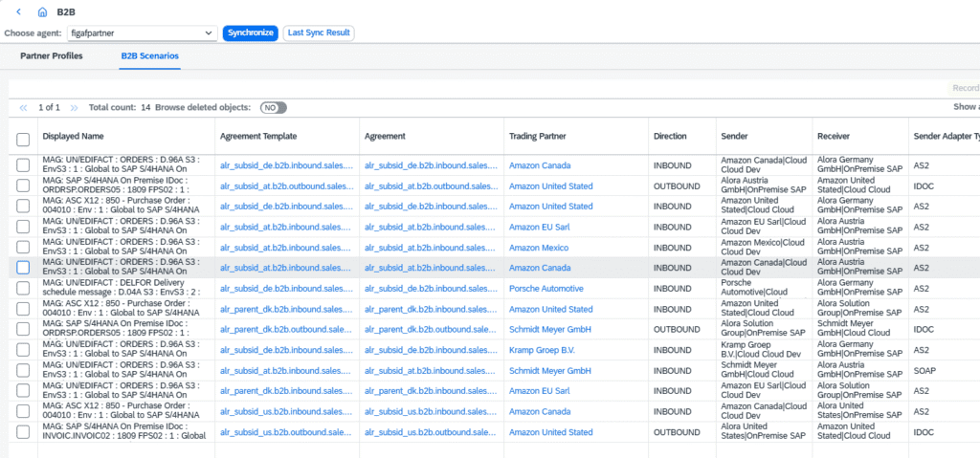
Task: Click the Total count: 14 label
Action: [120, 107]
